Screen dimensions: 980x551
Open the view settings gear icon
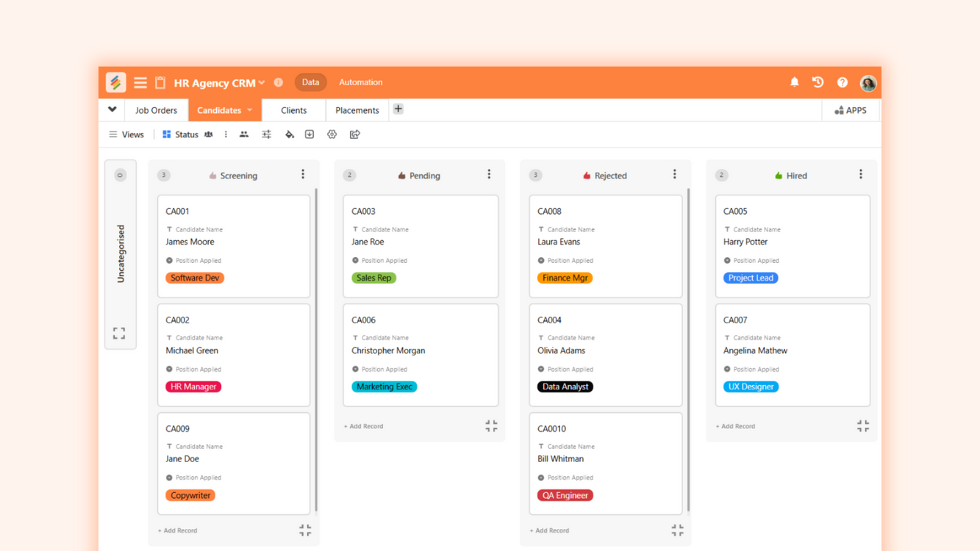(x=332, y=134)
